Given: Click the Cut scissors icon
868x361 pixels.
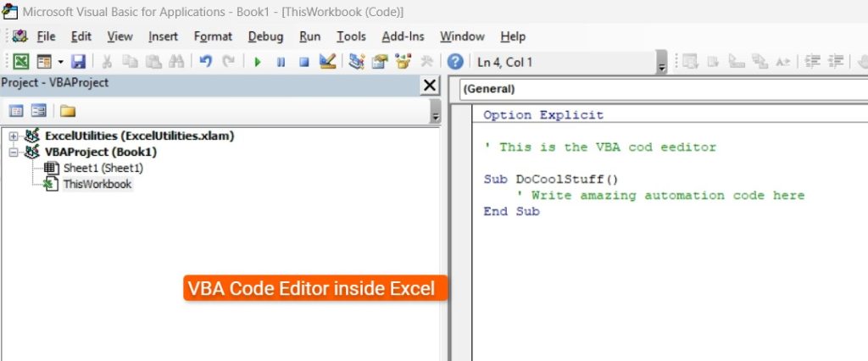Looking at the screenshot, I should (x=107, y=62).
